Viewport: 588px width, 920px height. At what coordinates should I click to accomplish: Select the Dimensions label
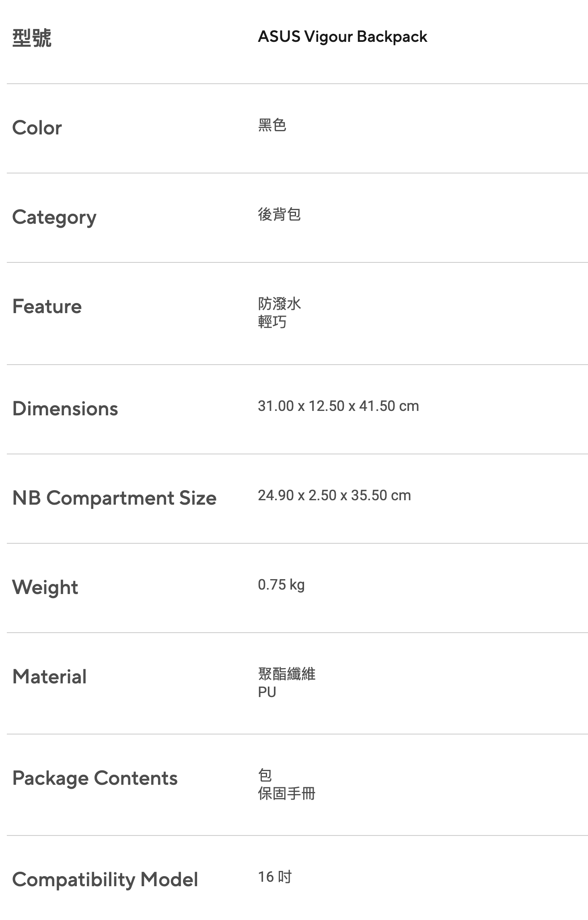[x=65, y=408]
